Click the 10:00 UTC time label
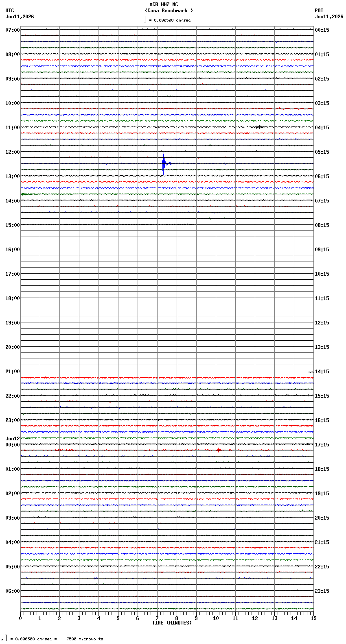346x644 pixels. click(x=13, y=103)
